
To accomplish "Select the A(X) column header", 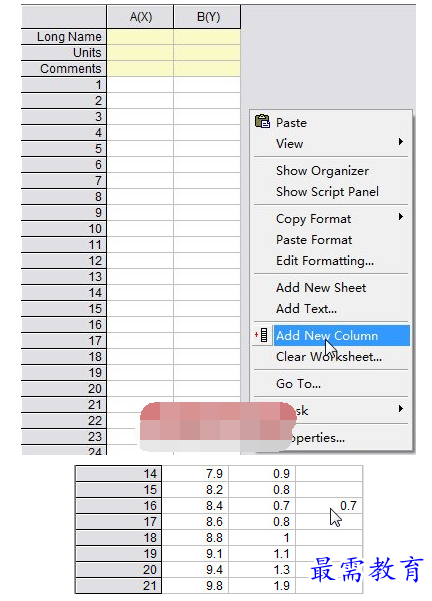I will click(140, 17).
